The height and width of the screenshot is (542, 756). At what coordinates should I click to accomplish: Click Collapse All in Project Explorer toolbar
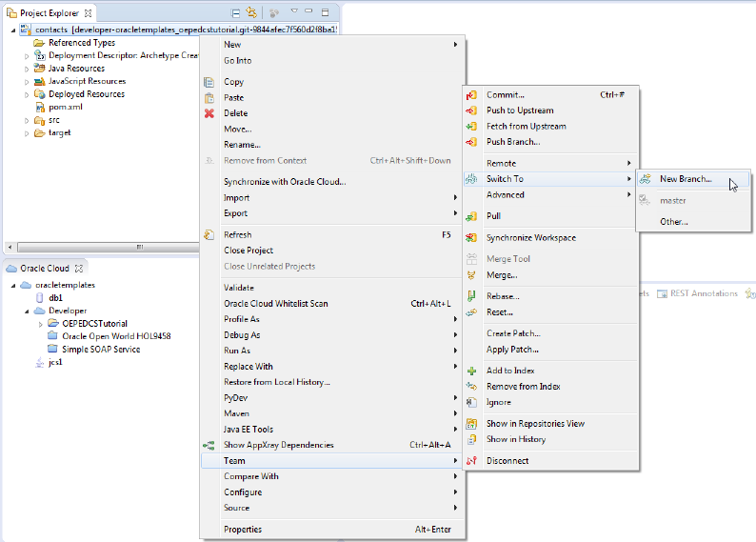pyautogui.click(x=235, y=13)
